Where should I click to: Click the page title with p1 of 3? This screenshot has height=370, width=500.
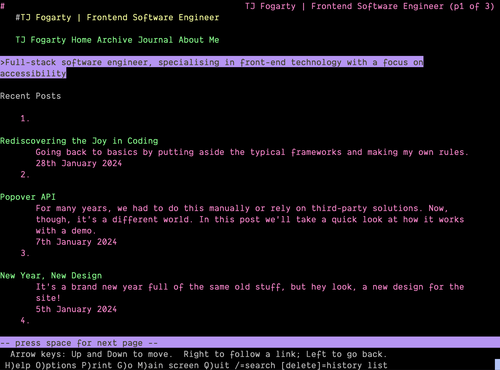tap(369, 6)
